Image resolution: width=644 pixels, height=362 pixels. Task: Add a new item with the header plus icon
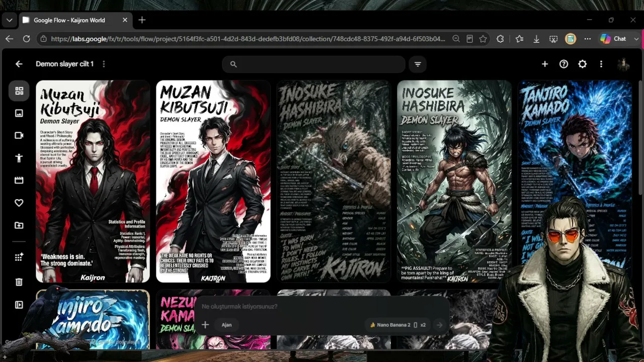coord(545,64)
